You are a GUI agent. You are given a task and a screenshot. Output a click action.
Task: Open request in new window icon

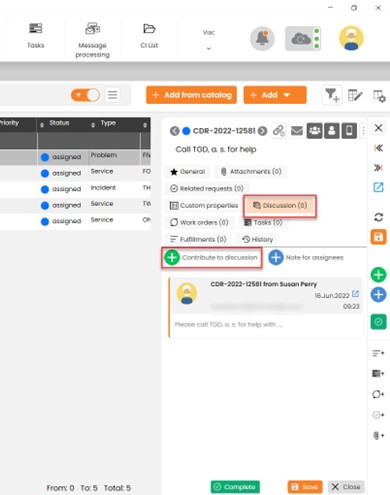coord(378,187)
